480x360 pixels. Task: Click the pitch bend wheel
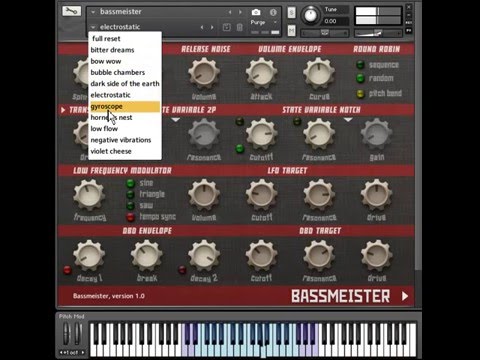point(66,334)
